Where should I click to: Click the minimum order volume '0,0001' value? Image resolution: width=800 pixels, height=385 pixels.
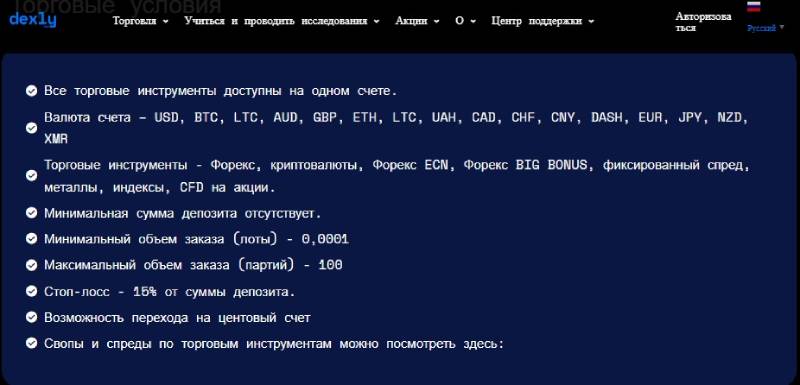pos(325,239)
